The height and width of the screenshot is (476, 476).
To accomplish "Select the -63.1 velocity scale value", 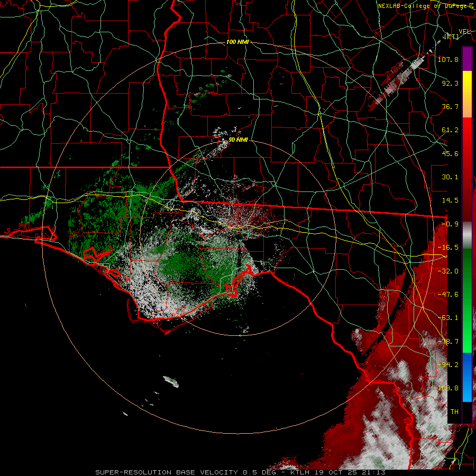I will (x=448, y=318).
